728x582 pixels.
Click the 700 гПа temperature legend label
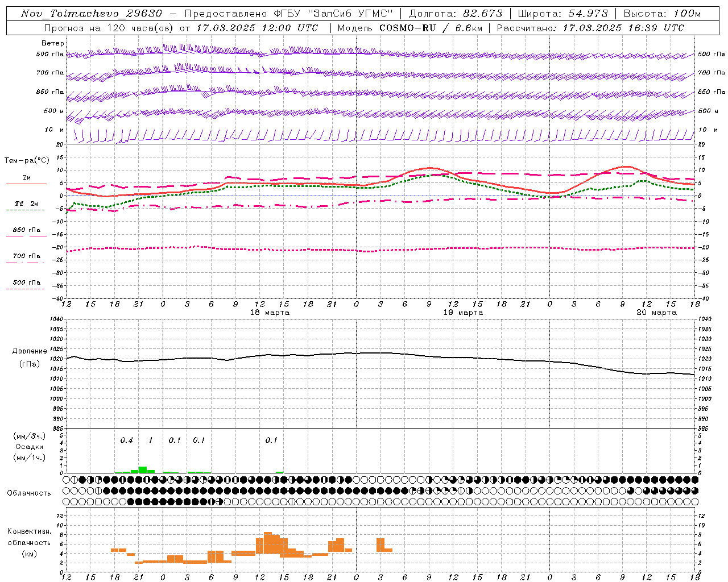click(x=27, y=256)
